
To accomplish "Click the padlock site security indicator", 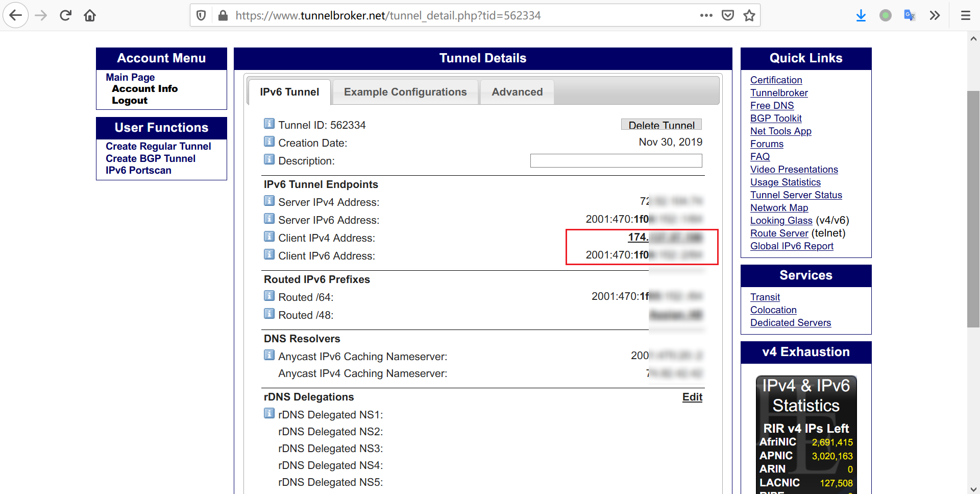I will (222, 15).
